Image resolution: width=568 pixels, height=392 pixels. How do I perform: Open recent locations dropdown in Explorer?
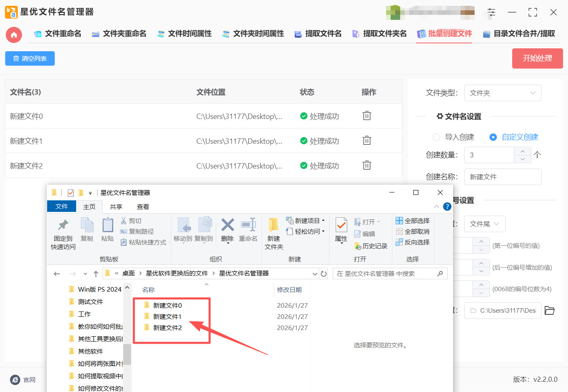pyautogui.click(x=85, y=273)
